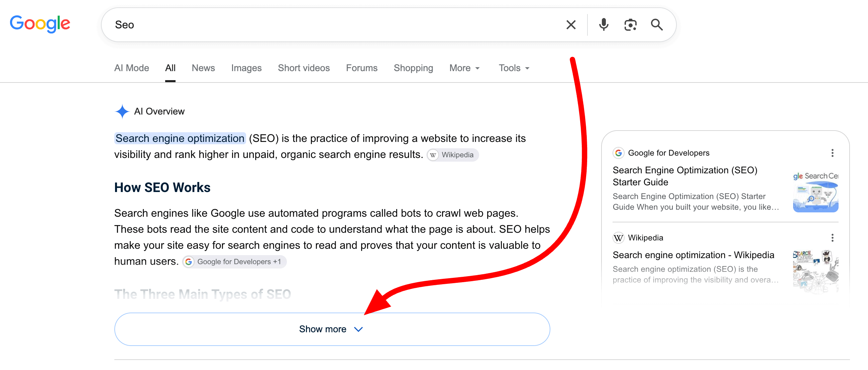Submit search with the magnifying glass icon

coord(656,25)
